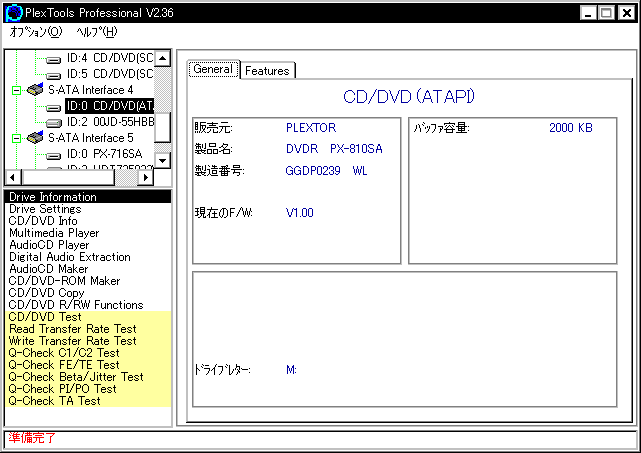
Task: Open Q-Check PI/PO Test
Action: [88, 389]
